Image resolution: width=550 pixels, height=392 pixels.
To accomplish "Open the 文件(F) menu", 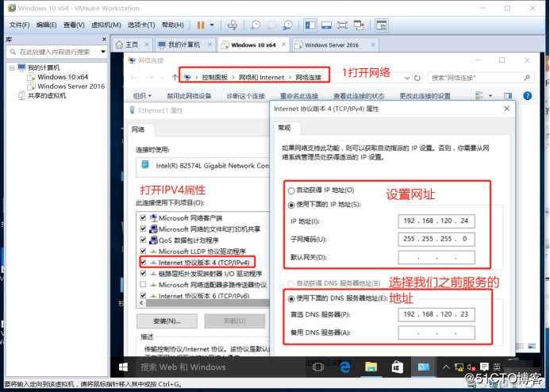I will tap(19, 25).
